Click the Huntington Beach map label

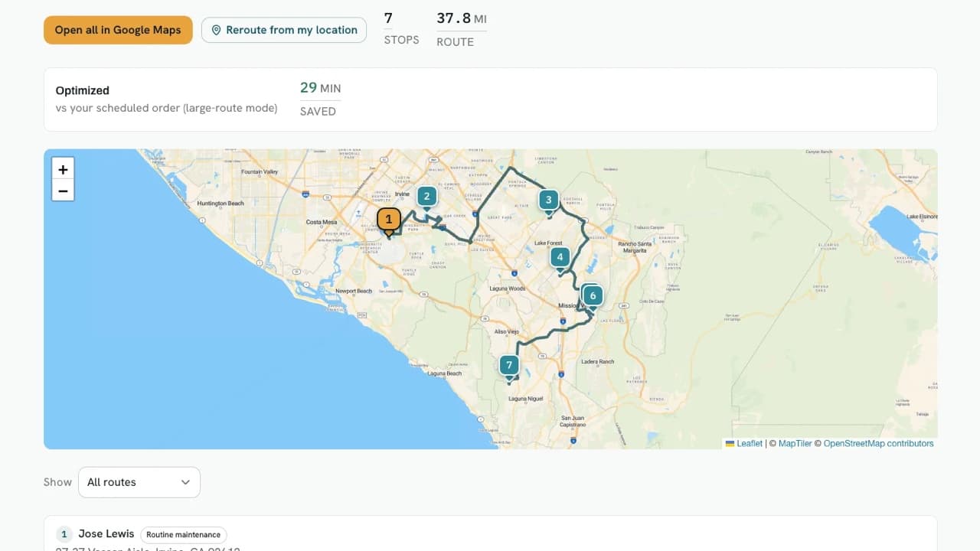220,204
